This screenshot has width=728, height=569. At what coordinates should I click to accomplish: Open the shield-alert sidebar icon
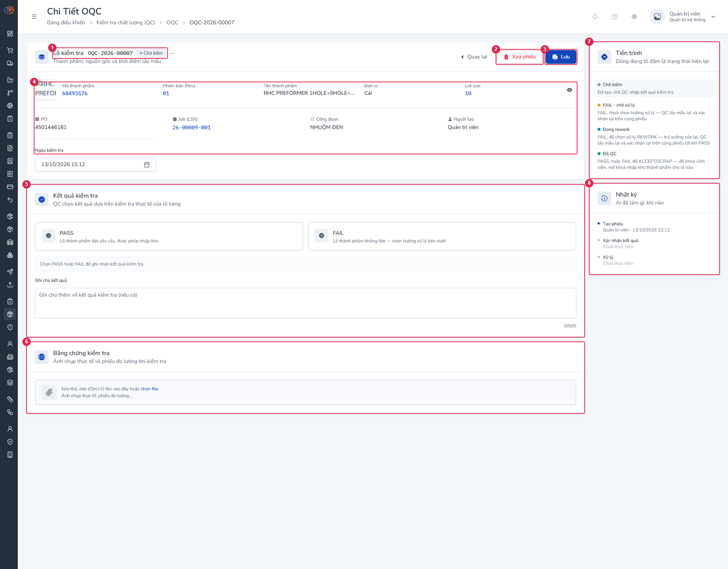point(10,327)
